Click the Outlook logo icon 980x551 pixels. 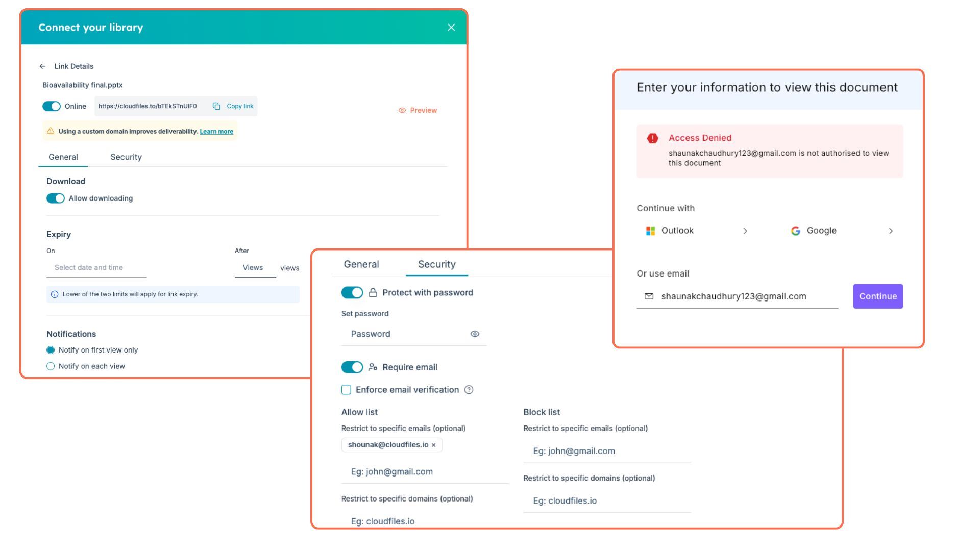point(650,231)
